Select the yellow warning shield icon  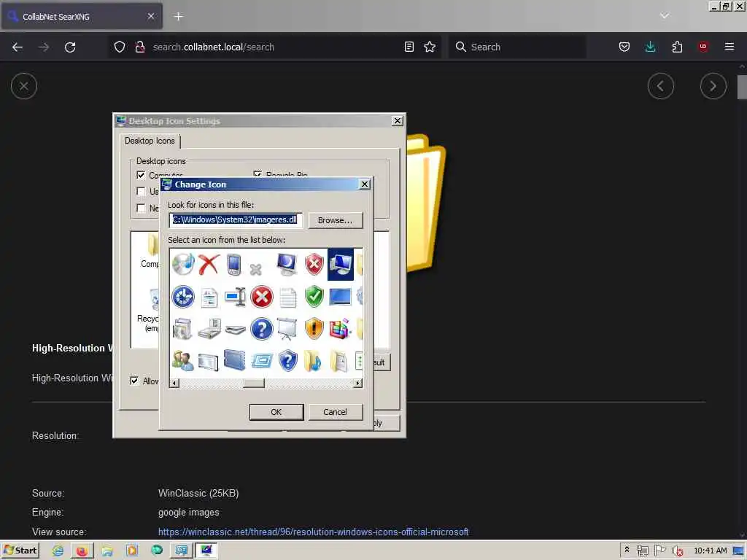coord(314,329)
